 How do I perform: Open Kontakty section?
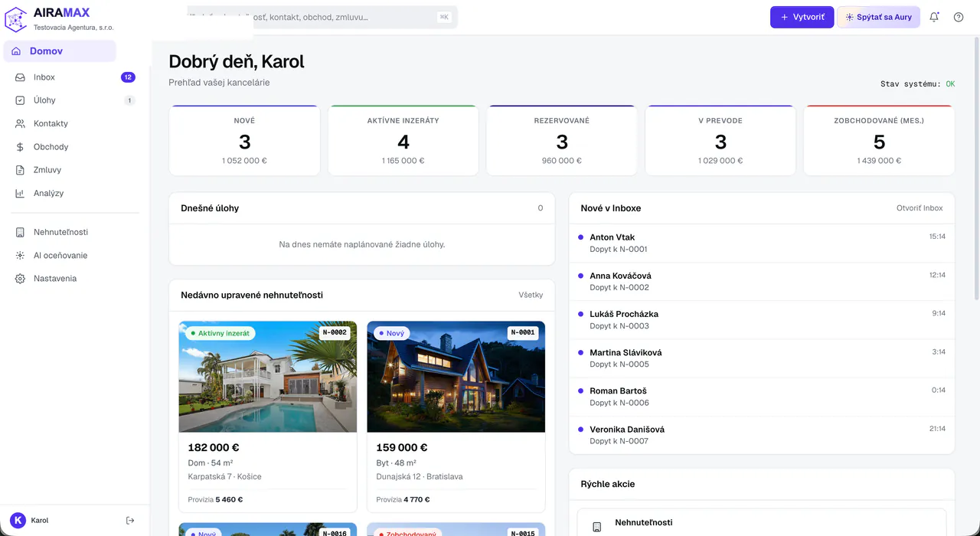(x=74, y=123)
